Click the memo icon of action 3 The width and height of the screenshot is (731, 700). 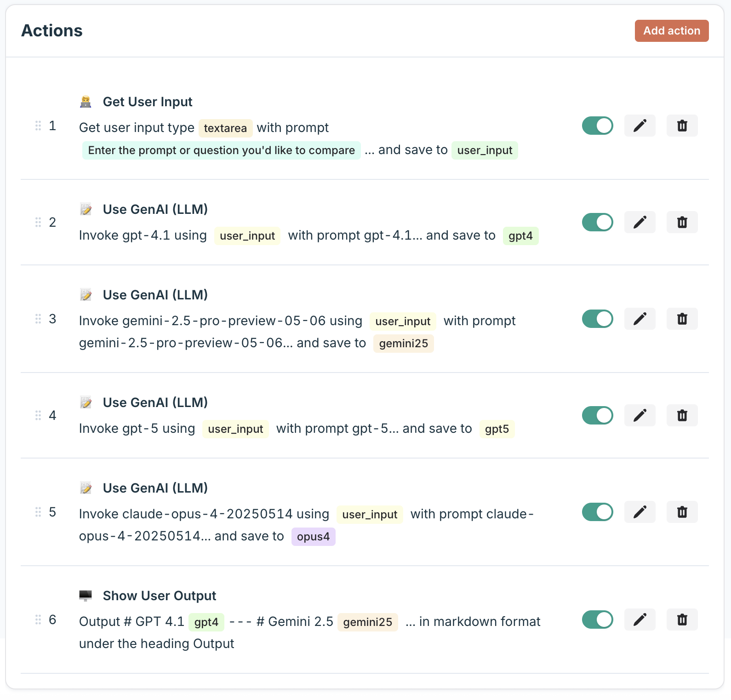pyautogui.click(x=86, y=295)
